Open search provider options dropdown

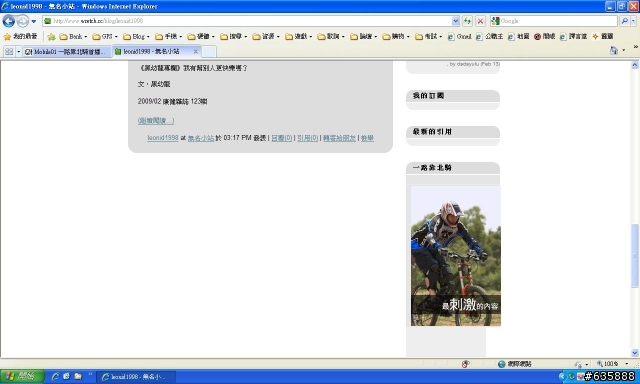(x=633, y=21)
